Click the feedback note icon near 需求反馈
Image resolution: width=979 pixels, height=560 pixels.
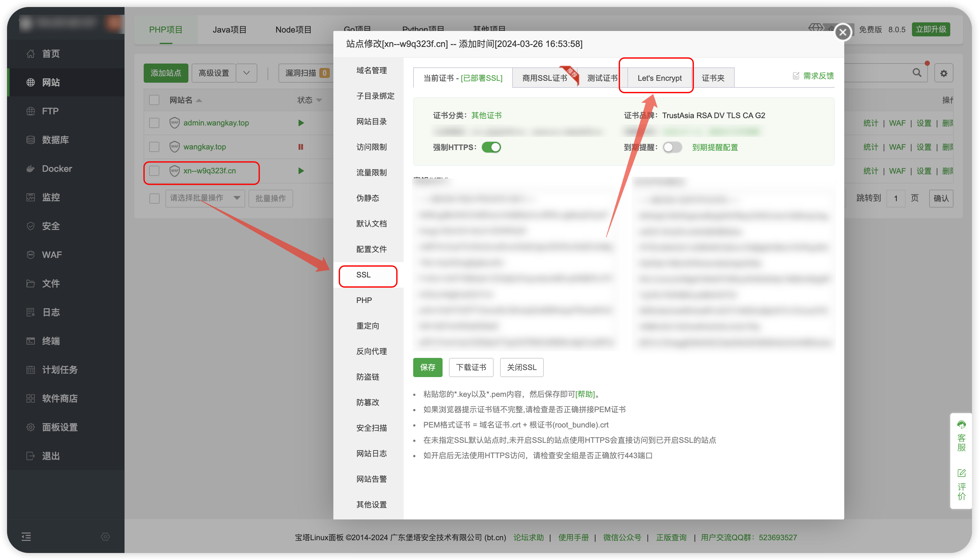click(x=796, y=76)
